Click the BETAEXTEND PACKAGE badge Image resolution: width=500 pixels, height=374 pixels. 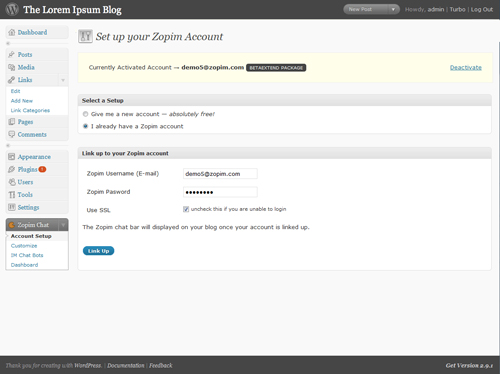pos(276,68)
